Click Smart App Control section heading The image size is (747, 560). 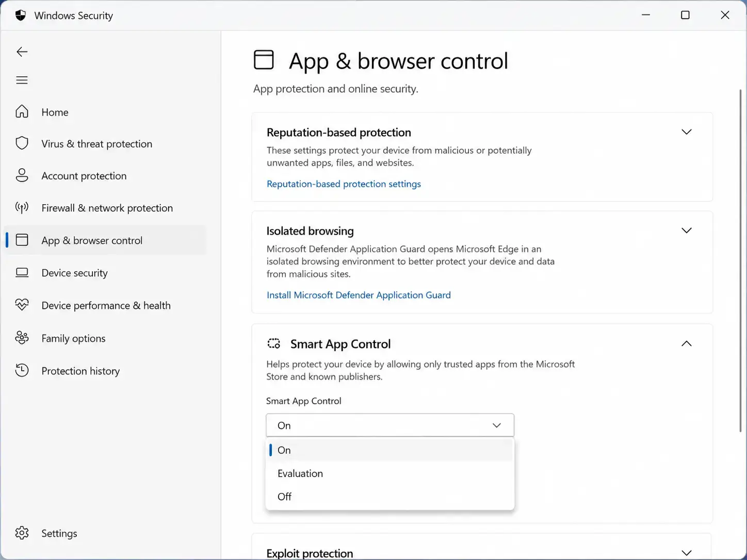(x=340, y=344)
